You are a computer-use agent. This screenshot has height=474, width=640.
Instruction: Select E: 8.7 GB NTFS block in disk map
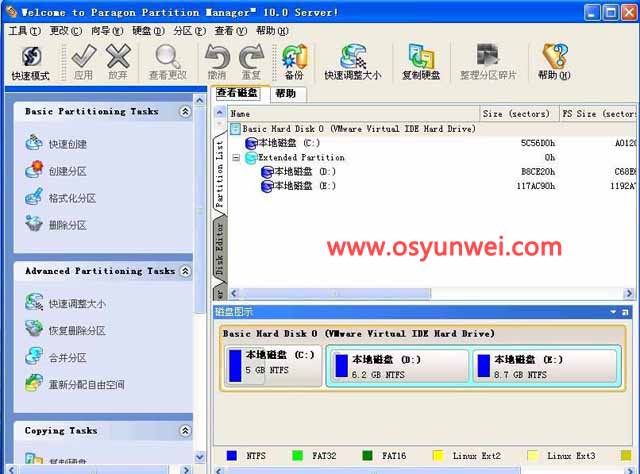pyautogui.click(x=544, y=365)
